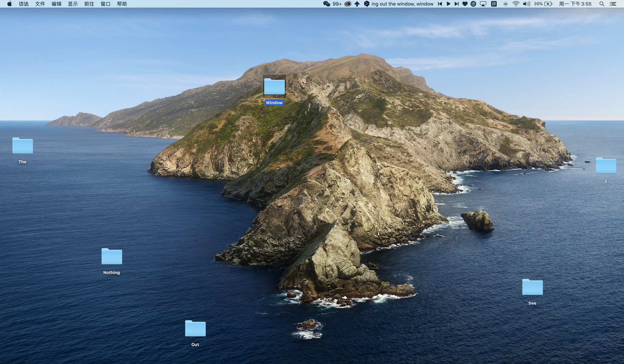Open the Bluetooth status menu

(x=505, y=4)
